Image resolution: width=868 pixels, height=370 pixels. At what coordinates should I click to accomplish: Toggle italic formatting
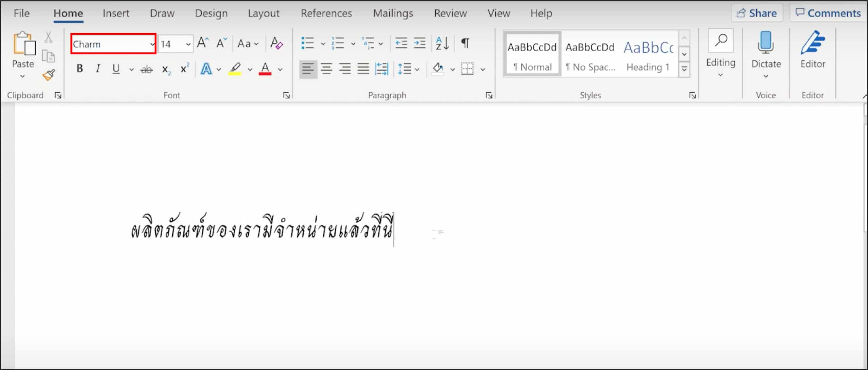[x=98, y=69]
